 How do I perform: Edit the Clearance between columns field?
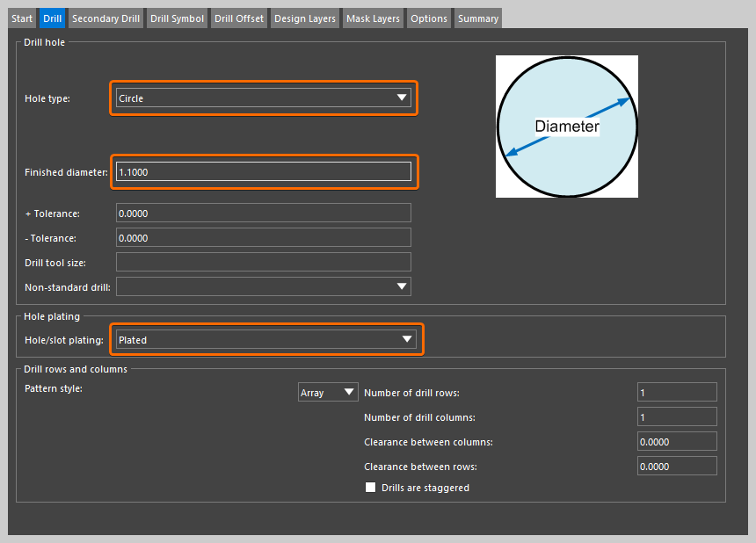677,441
